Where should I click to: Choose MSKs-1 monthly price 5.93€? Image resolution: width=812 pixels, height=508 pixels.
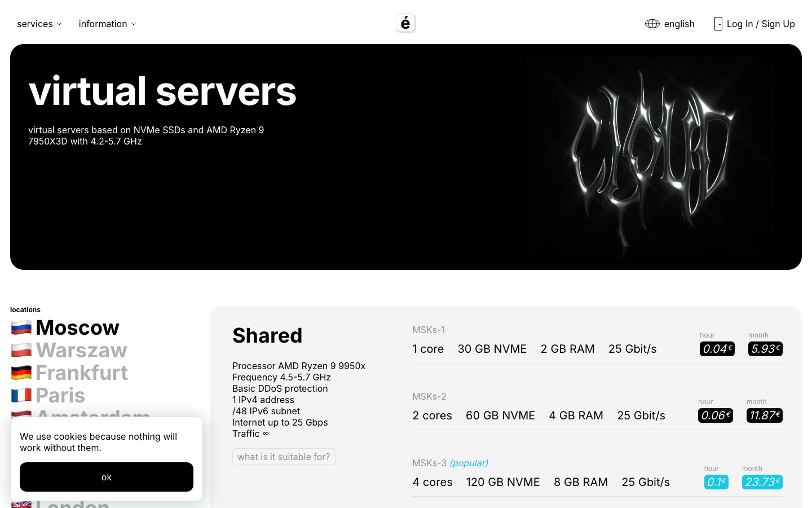(765, 349)
